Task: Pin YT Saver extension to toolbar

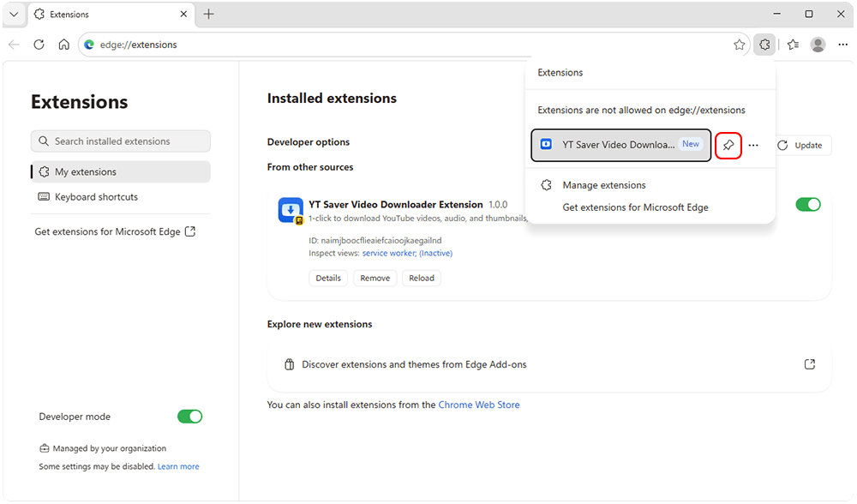Action: 728,146
